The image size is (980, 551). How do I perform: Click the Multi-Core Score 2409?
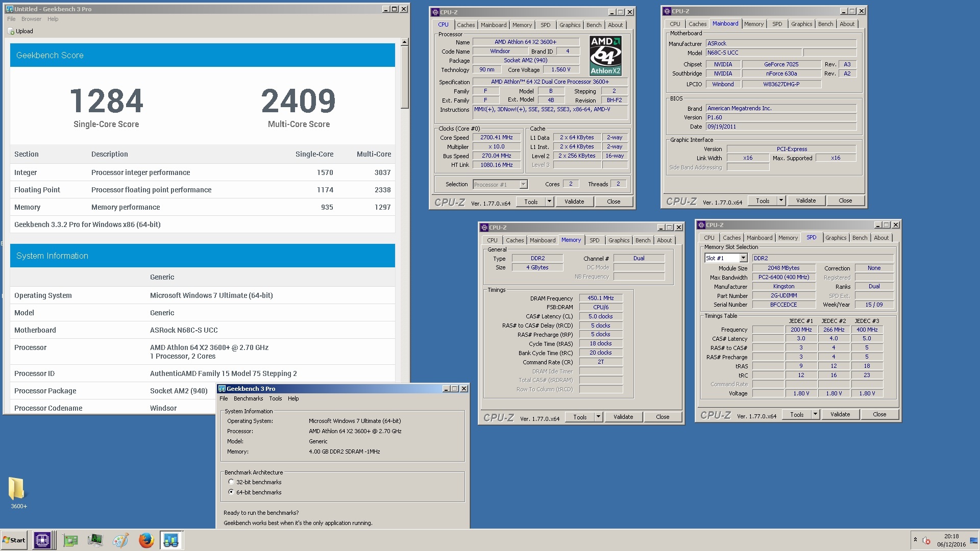(299, 101)
